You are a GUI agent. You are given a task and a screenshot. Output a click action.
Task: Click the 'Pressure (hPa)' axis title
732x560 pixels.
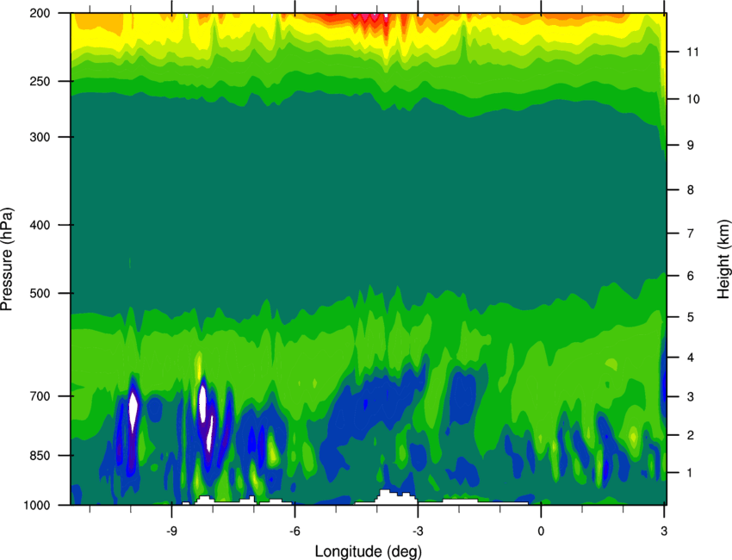point(7,259)
